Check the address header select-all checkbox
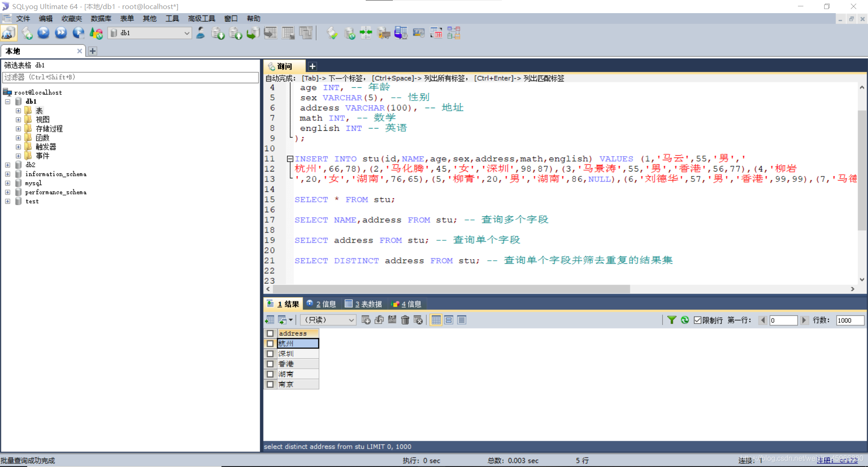868x467 pixels. point(270,334)
